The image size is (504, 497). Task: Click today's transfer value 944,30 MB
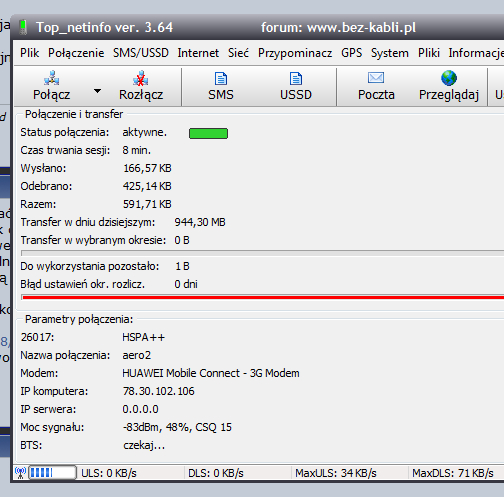(x=200, y=222)
